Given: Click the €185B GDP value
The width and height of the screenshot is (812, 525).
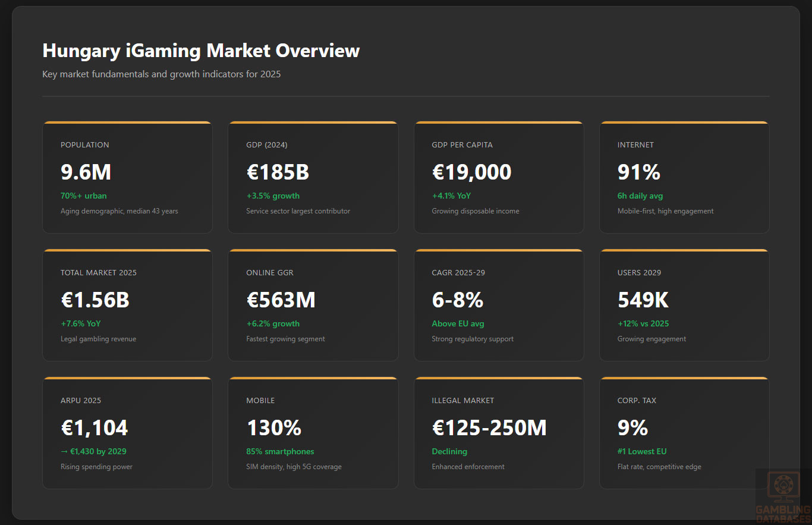Looking at the screenshot, I should (x=278, y=172).
